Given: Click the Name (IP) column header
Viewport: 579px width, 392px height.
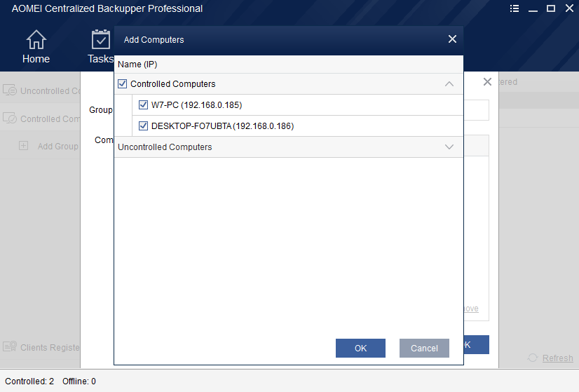Looking at the screenshot, I should tap(137, 65).
